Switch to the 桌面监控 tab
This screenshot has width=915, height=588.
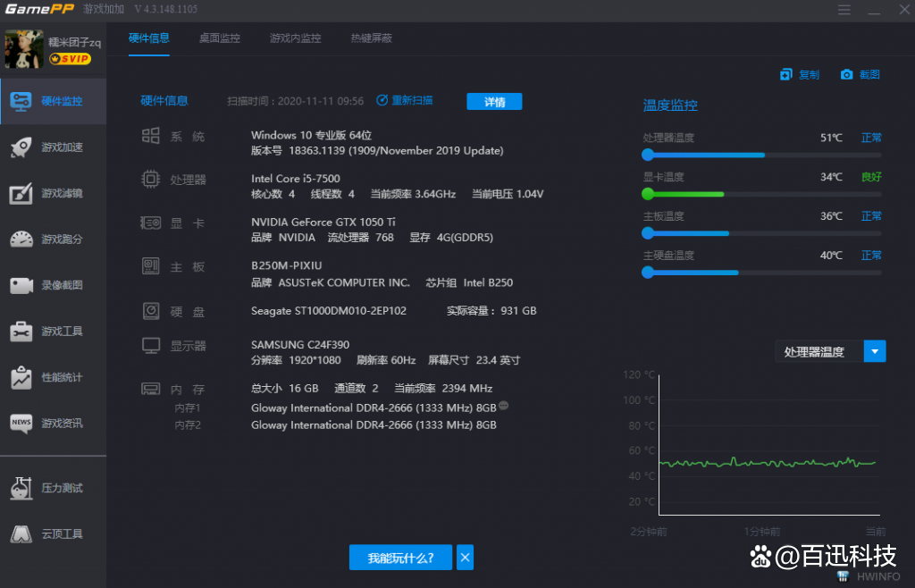220,38
